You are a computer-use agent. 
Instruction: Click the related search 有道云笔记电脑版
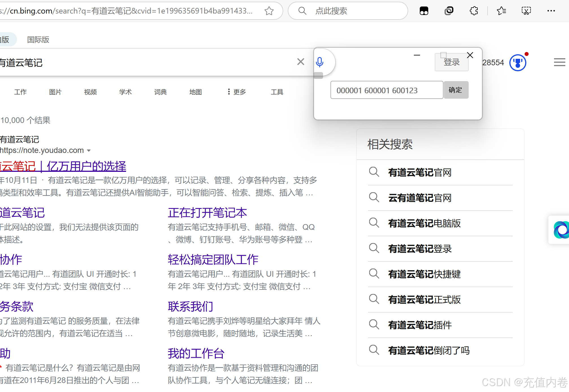(x=424, y=223)
